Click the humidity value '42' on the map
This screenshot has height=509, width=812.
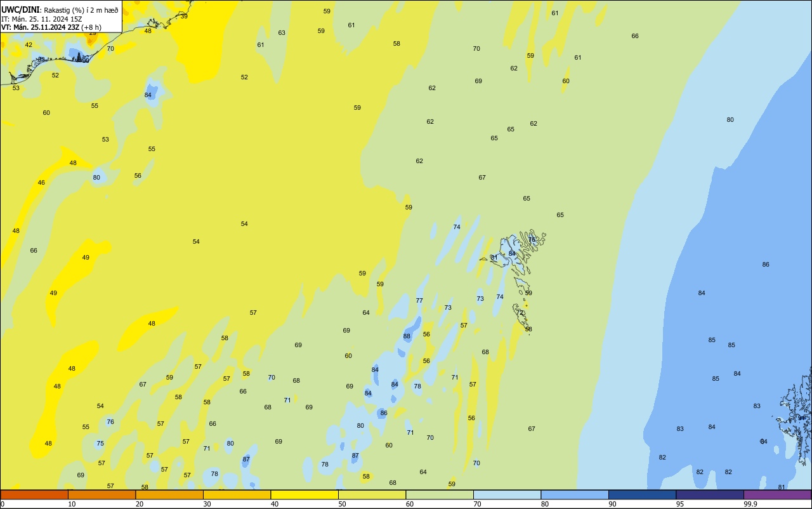click(x=29, y=45)
